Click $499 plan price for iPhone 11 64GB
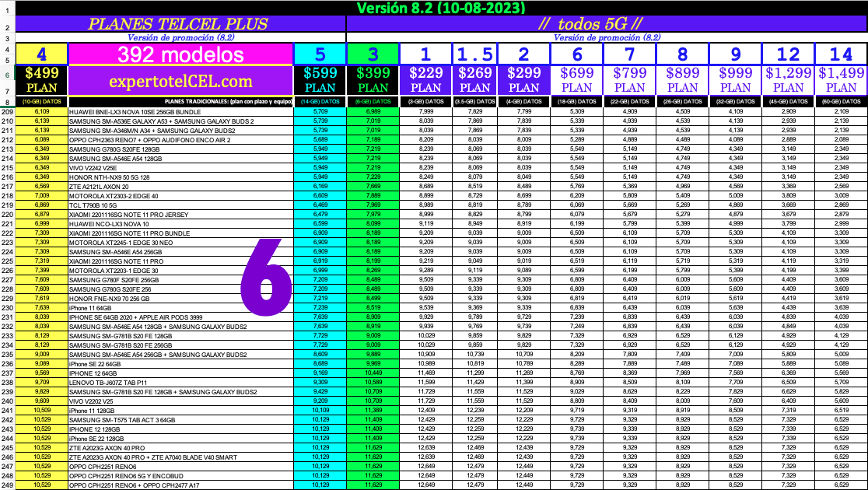868x490 pixels. click(x=41, y=308)
